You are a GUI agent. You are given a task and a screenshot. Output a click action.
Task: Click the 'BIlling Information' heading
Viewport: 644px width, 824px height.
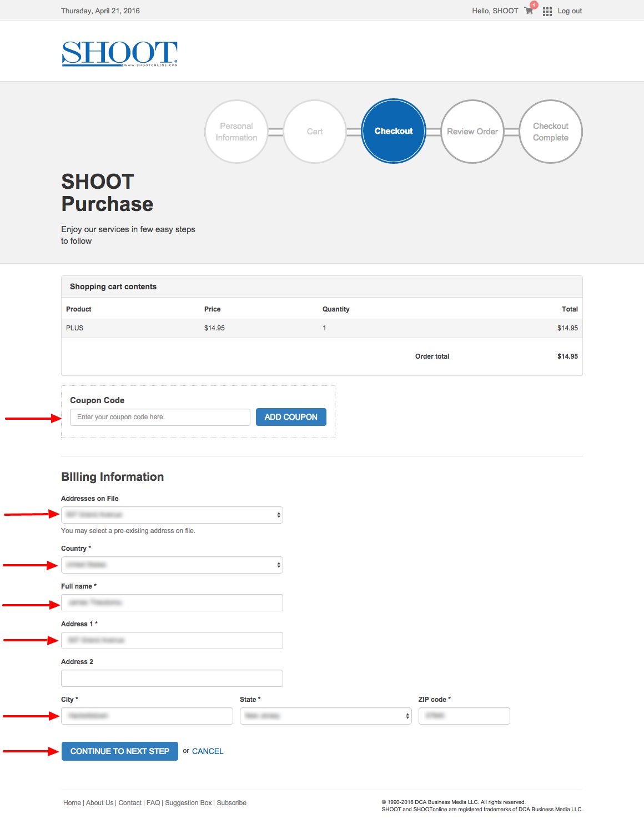(x=113, y=477)
